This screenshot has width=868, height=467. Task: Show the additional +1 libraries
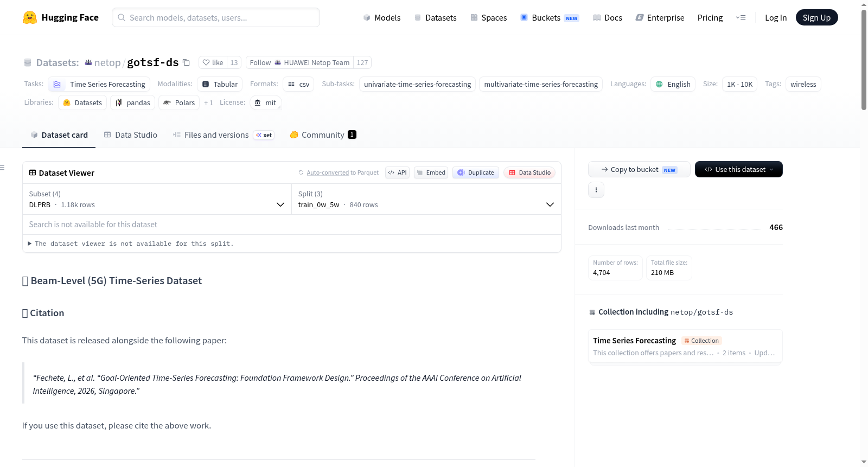[208, 103]
